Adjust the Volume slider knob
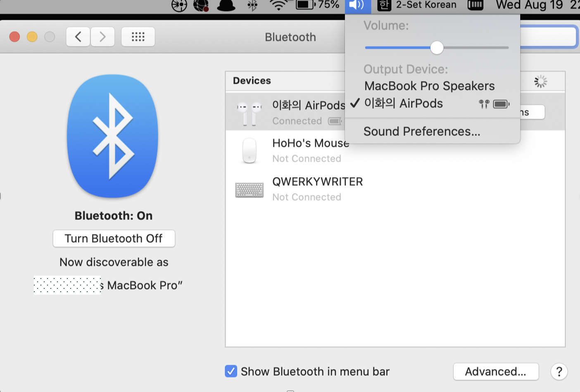 click(437, 48)
